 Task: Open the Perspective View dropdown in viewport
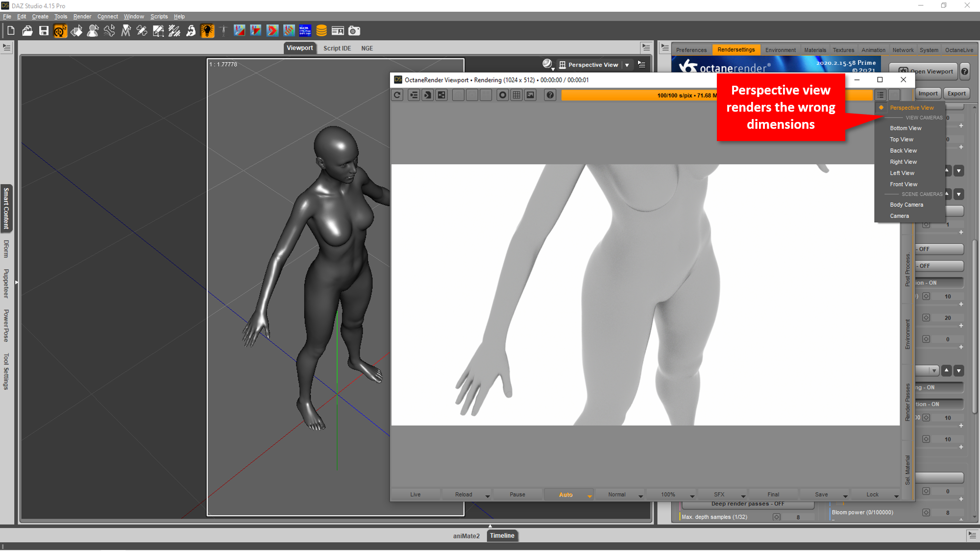coord(627,65)
